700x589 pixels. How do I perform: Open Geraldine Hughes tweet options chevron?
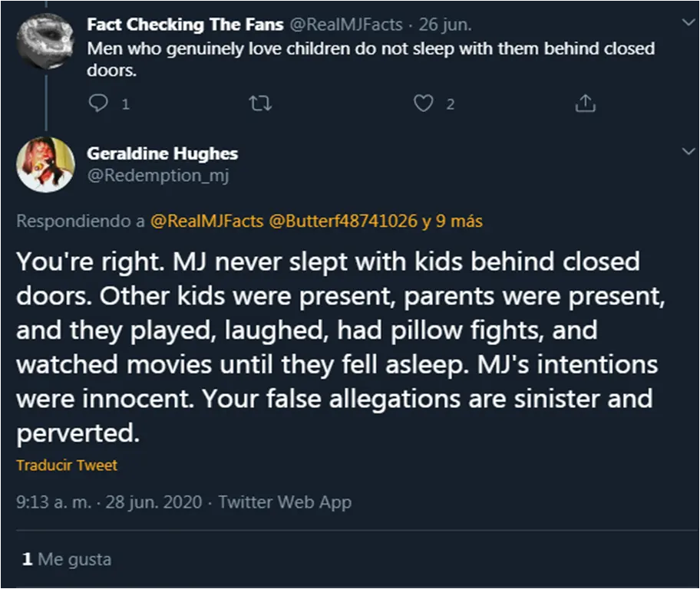(x=687, y=153)
